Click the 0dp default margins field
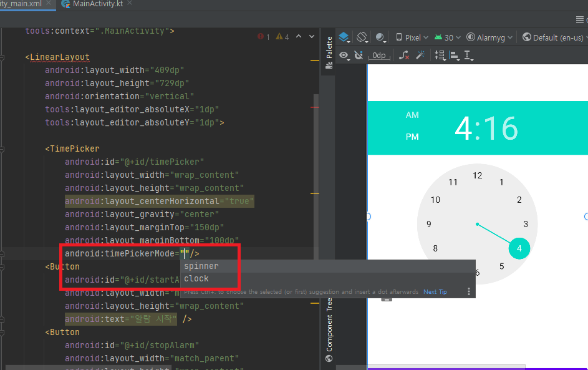This screenshot has height=370, width=588. pyautogui.click(x=378, y=56)
